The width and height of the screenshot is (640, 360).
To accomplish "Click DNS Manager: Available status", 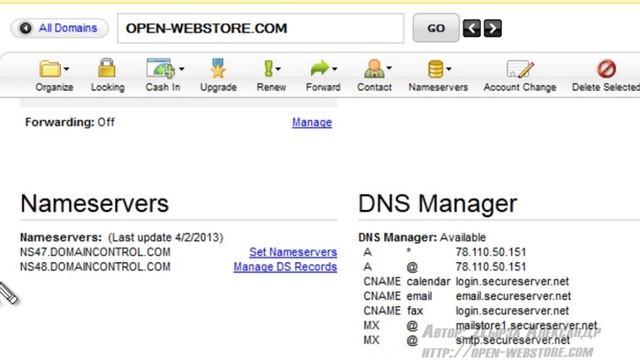I will (x=422, y=238).
